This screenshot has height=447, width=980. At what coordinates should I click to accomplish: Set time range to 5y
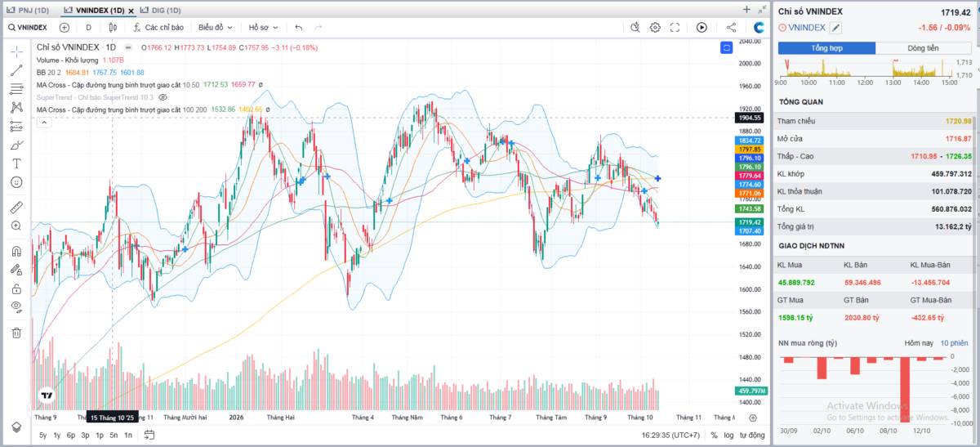point(42,435)
